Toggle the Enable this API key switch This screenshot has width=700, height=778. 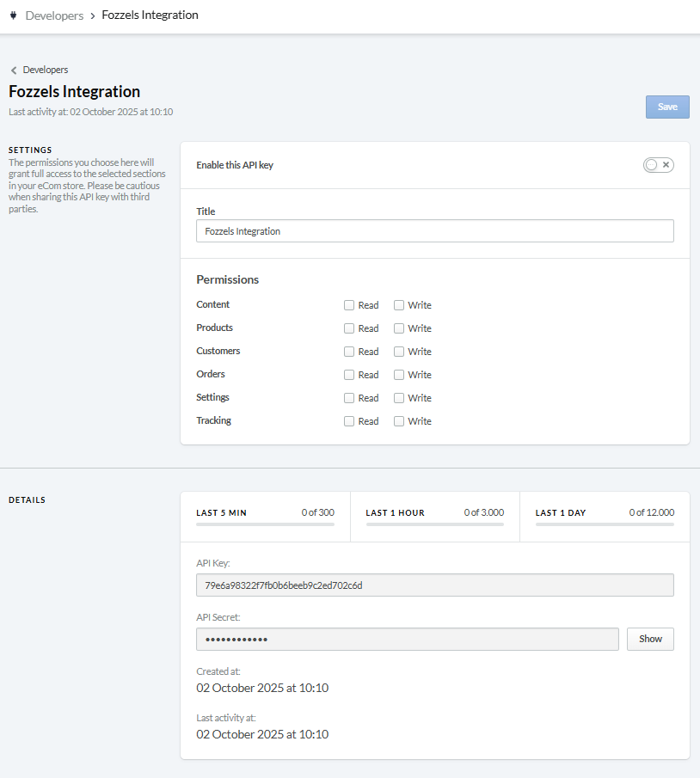point(658,165)
